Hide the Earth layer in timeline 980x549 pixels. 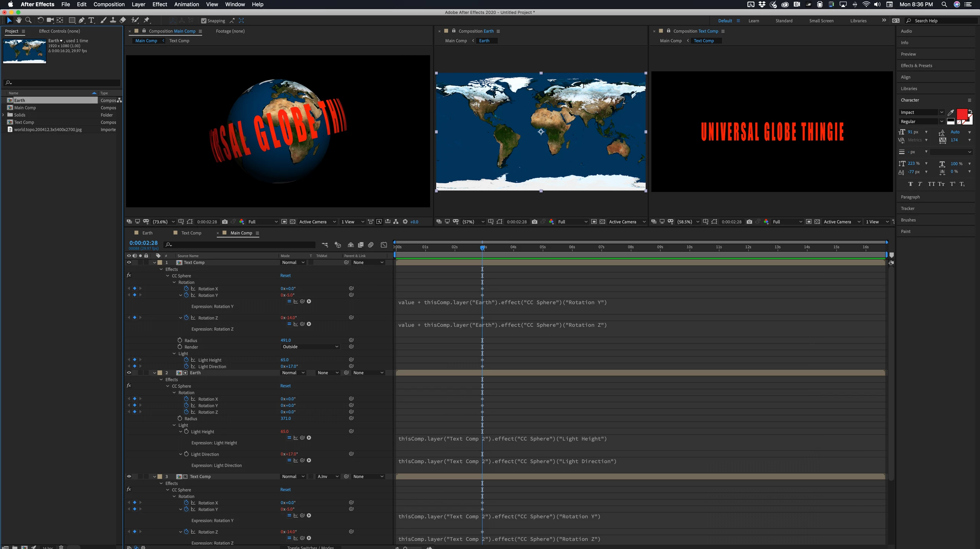coord(129,372)
